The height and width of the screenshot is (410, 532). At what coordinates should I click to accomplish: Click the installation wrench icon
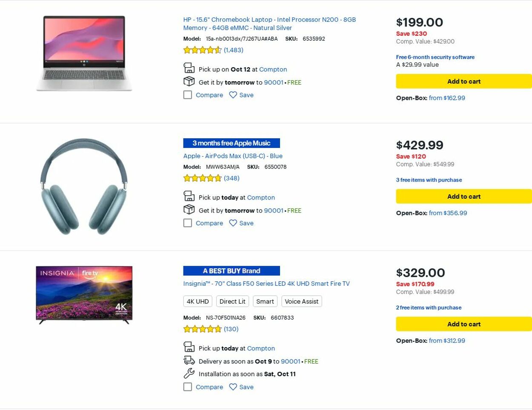pos(189,373)
